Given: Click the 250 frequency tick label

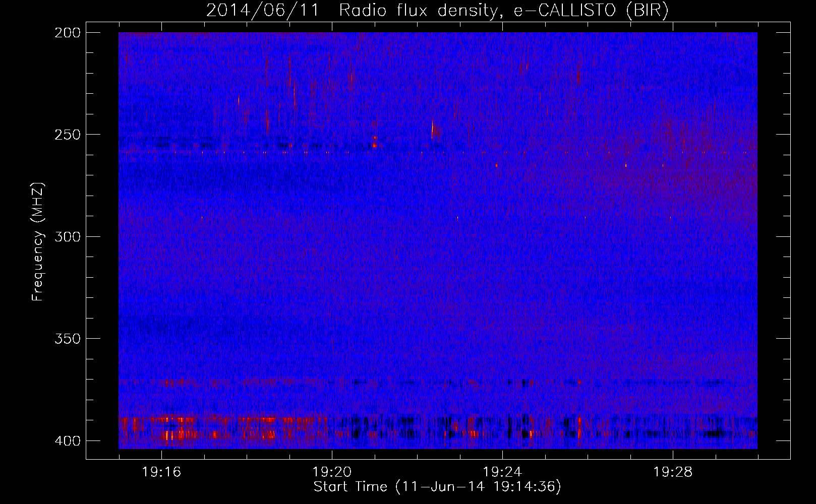Looking at the screenshot, I should tap(68, 135).
